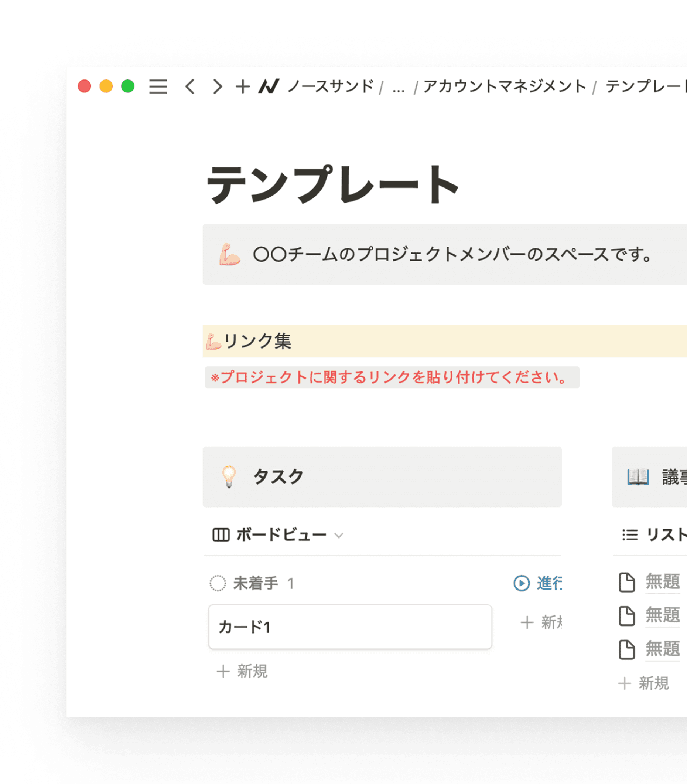The image size is (687, 784).
Task: Go back with the left arrow
Action: (x=190, y=87)
